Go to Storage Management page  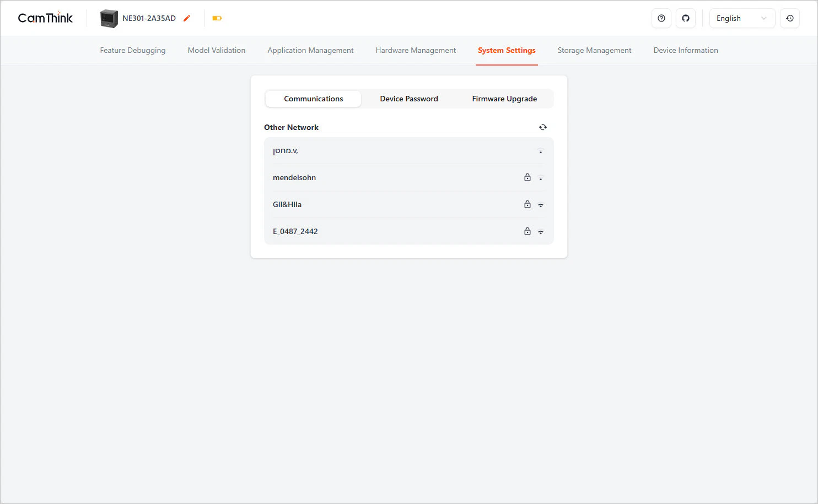(594, 50)
